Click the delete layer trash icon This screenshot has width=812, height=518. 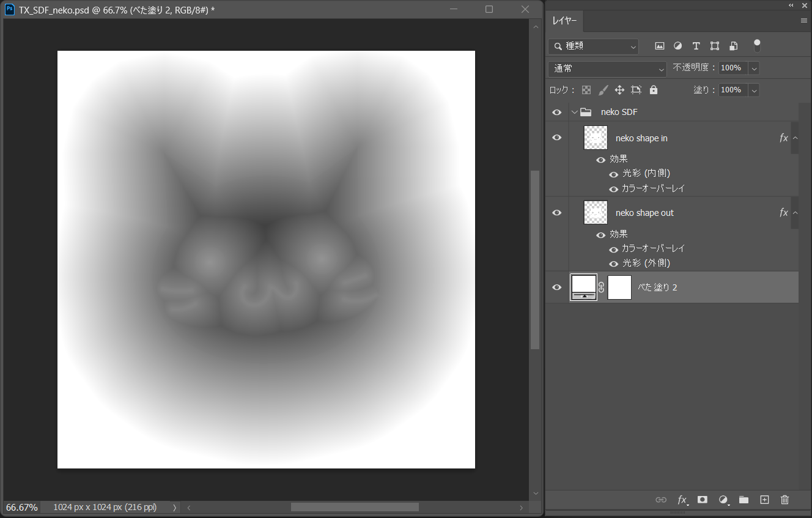(x=785, y=500)
